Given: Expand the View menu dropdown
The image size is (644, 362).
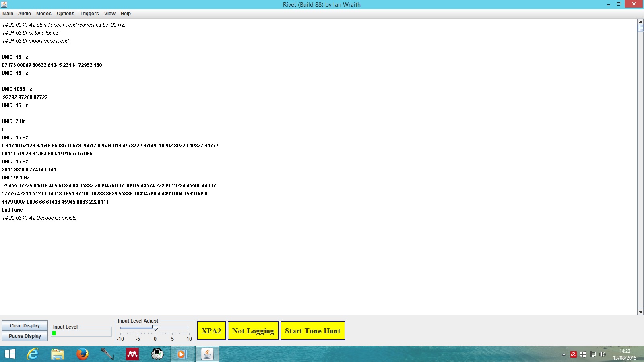Looking at the screenshot, I should pyautogui.click(x=109, y=14).
